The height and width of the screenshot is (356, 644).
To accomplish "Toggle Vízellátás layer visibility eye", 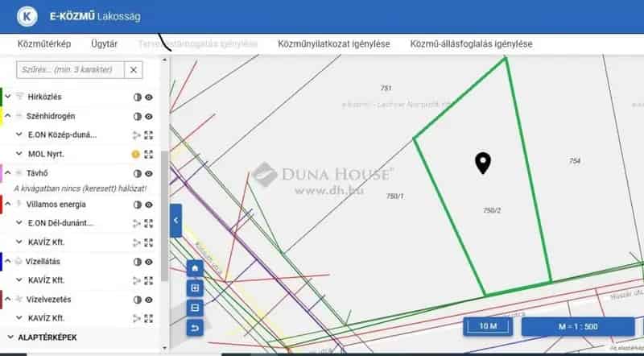I will (149, 262).
